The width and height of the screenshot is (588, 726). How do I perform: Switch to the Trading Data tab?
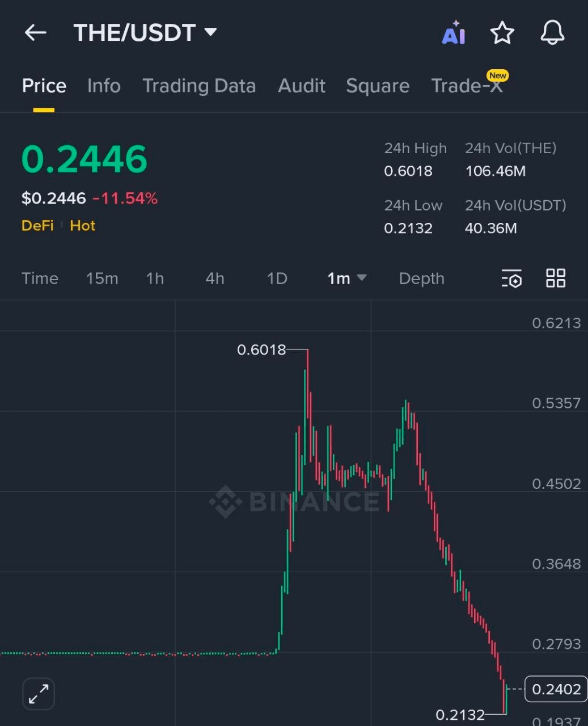(199, 86)
